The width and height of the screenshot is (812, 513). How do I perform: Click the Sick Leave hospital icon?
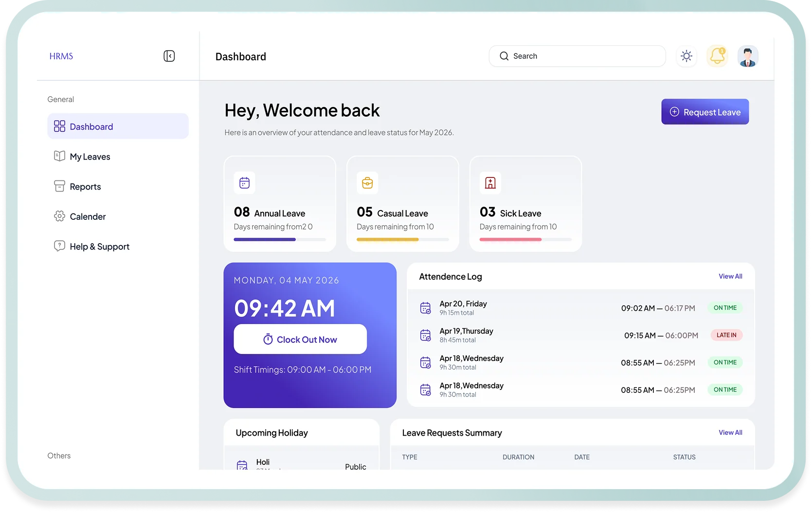pyautogui.click(x=490, y=183)
